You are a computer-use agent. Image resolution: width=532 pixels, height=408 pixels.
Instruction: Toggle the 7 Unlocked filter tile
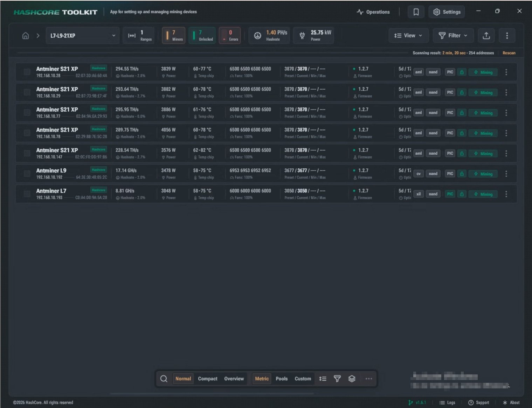pos(202,36)
